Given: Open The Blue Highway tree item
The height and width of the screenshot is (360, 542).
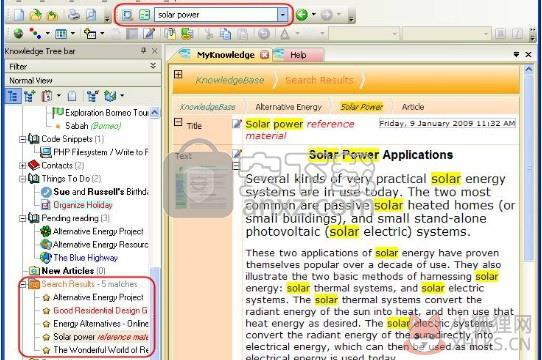Looking at the screenshot, I should click(x=85, y=258).
